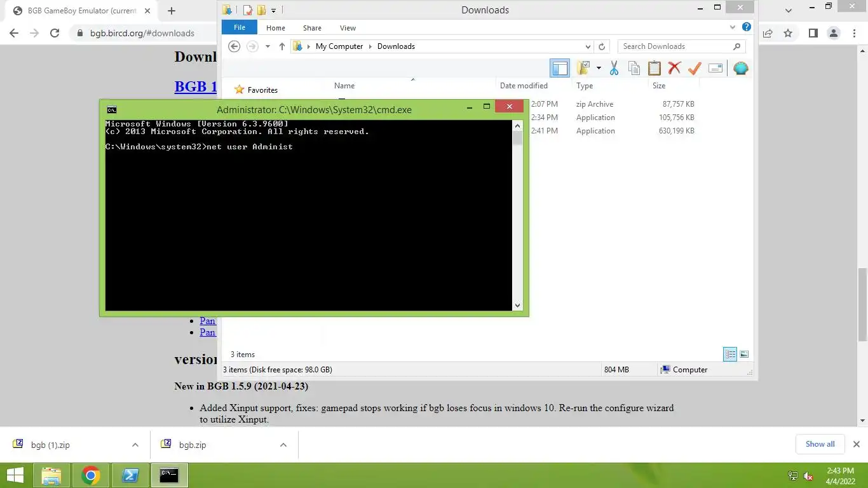
Task: Go back in the Downloads Explorer window
Action: (234, 46)
